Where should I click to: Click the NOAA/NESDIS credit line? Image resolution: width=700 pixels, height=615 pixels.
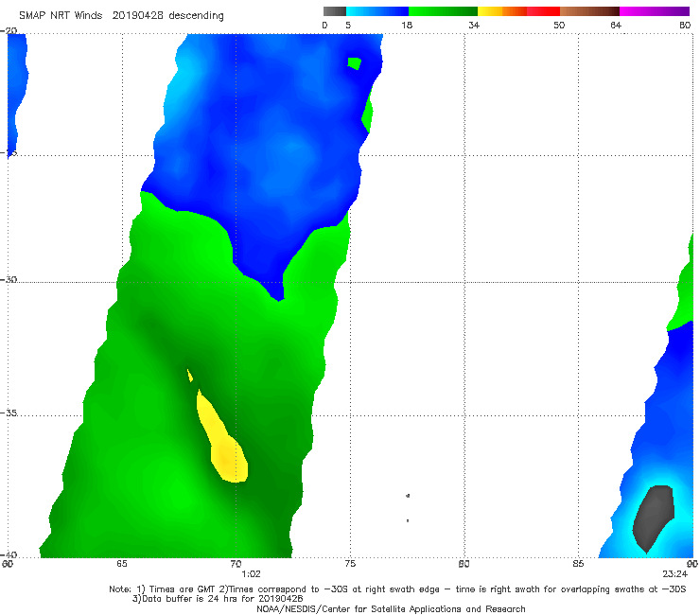point(391,608)
